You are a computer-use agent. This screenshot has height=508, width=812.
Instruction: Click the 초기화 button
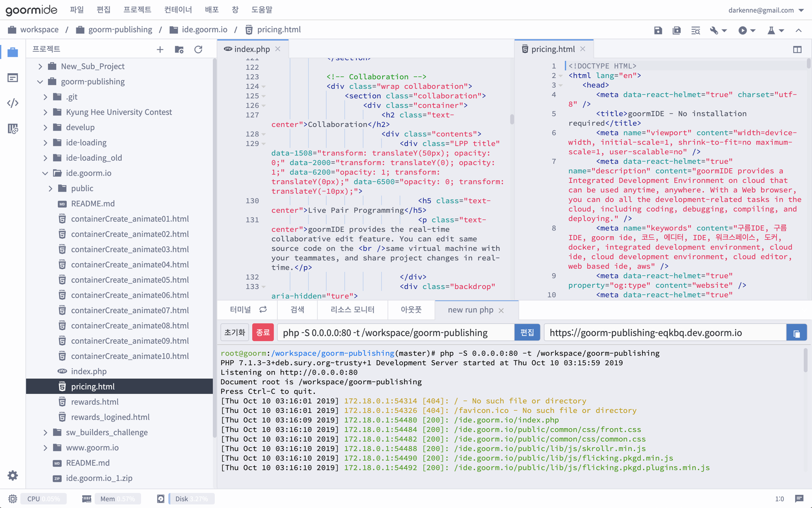point(235,333)
